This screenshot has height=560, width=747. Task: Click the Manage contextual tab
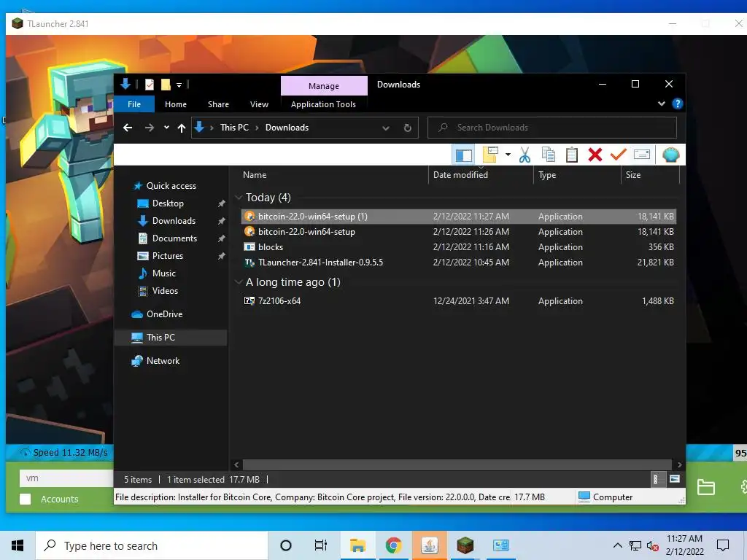pos(324,86)
